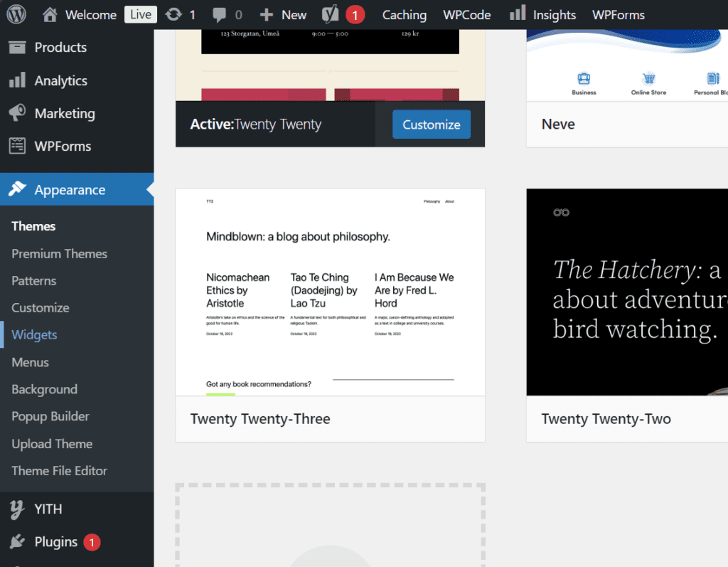This screenshot has height=567, width=728.
Task: Click the Business icon in Neve preview
Action: [x=584, y=78]
